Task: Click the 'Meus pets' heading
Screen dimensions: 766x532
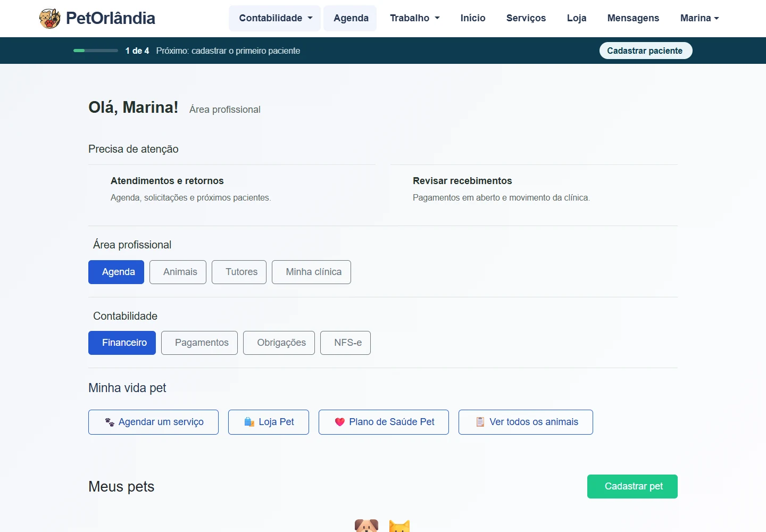Action: click(121, 487)
